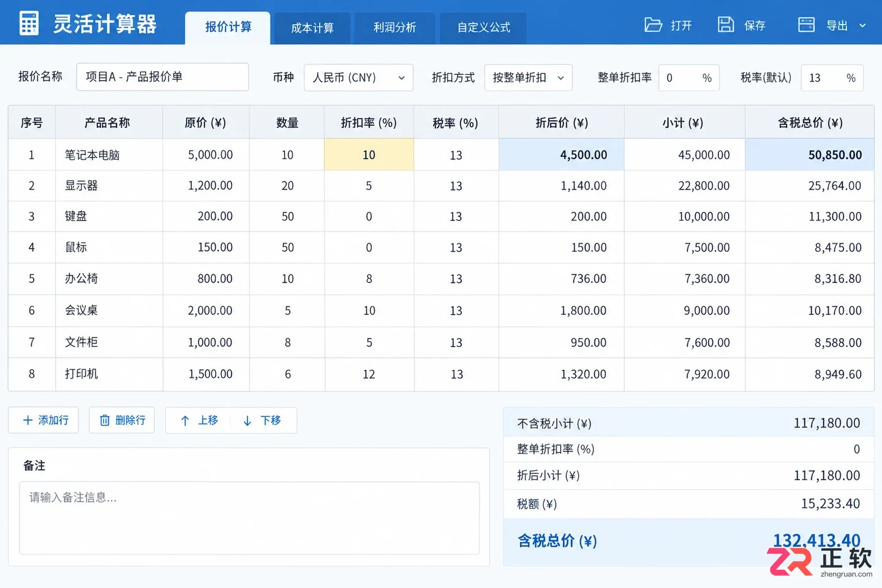Click the 含税总价 column header

click(x=810, y=123)
